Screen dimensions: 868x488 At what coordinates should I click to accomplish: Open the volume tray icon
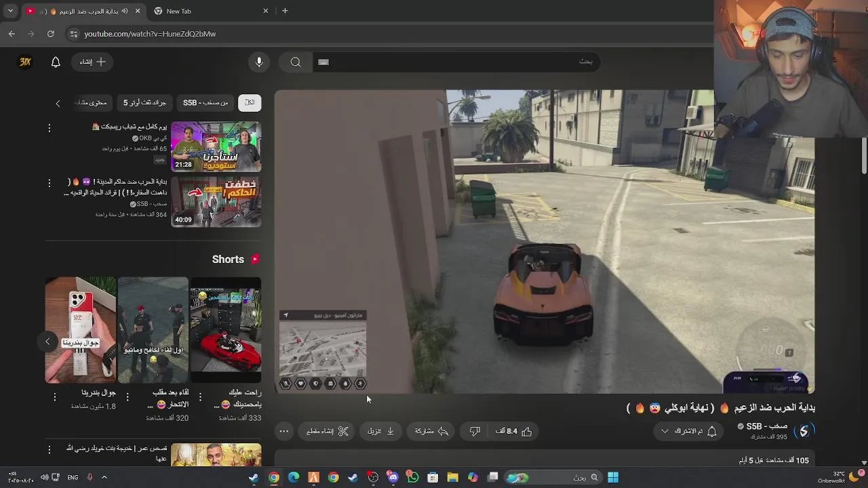[44, 477]
